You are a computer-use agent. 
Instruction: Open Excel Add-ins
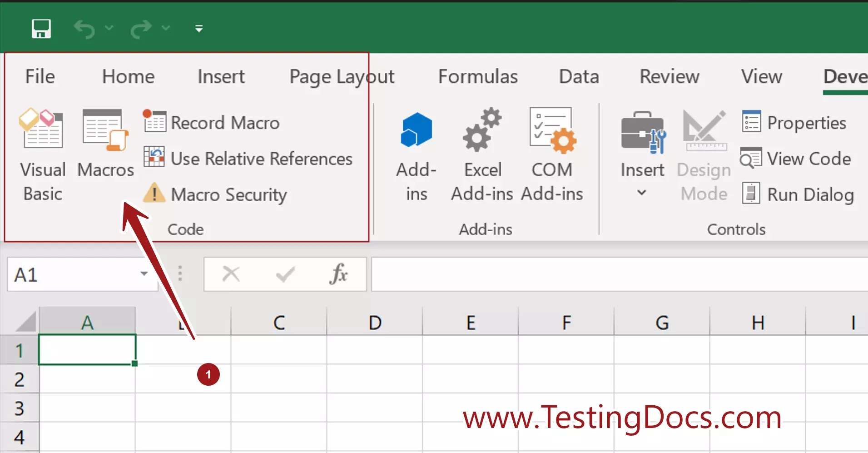point(482,150)
